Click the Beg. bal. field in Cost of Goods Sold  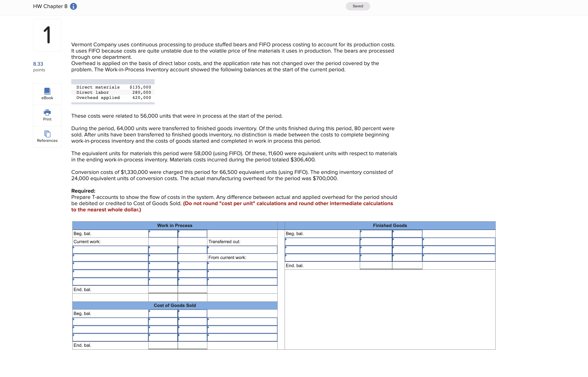coord(163,313)
